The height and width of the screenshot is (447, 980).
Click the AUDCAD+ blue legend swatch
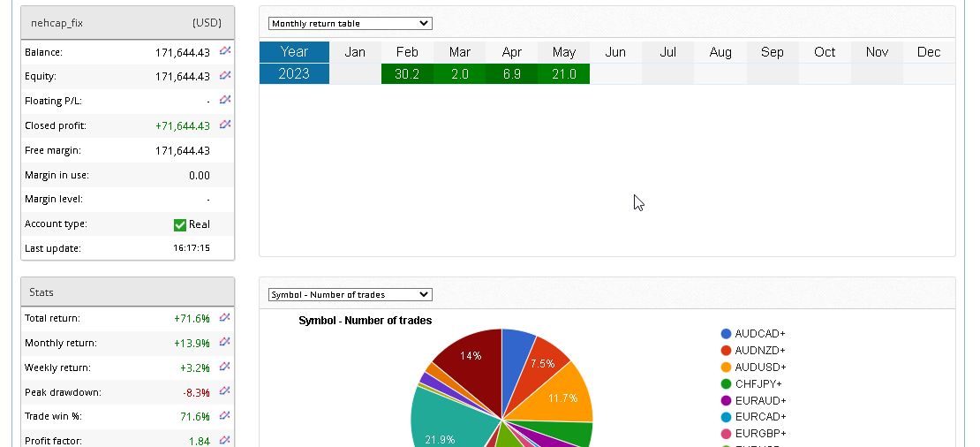[x=726, y=334]
